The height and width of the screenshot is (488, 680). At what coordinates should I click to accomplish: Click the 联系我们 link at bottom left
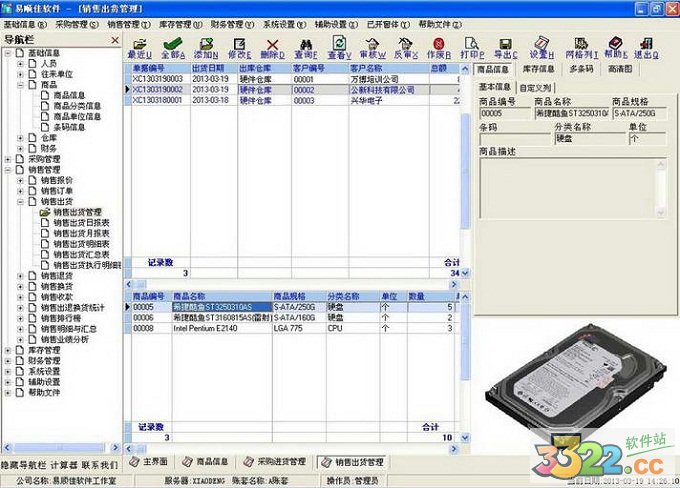[99, 465]
